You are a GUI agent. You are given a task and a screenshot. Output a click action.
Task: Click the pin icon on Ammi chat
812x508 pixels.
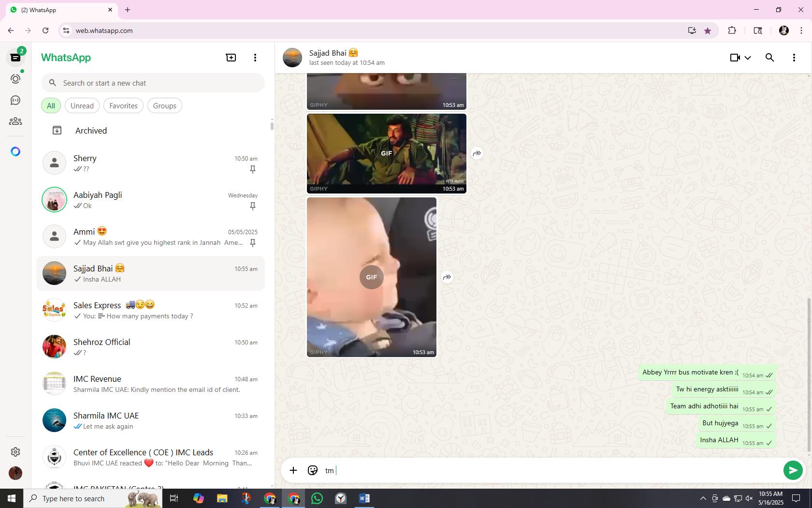tap(252, 243)
